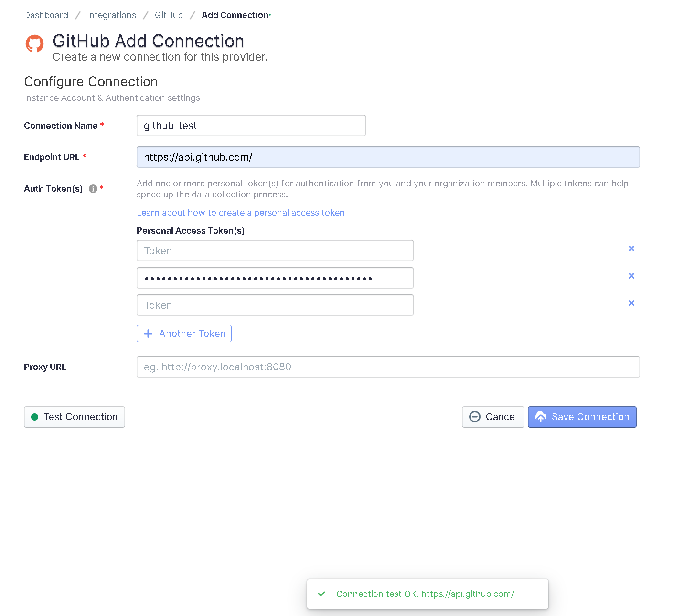674x616 pixels.
Task: Remove the filled masked token row
Action: [x=631, y=276]
